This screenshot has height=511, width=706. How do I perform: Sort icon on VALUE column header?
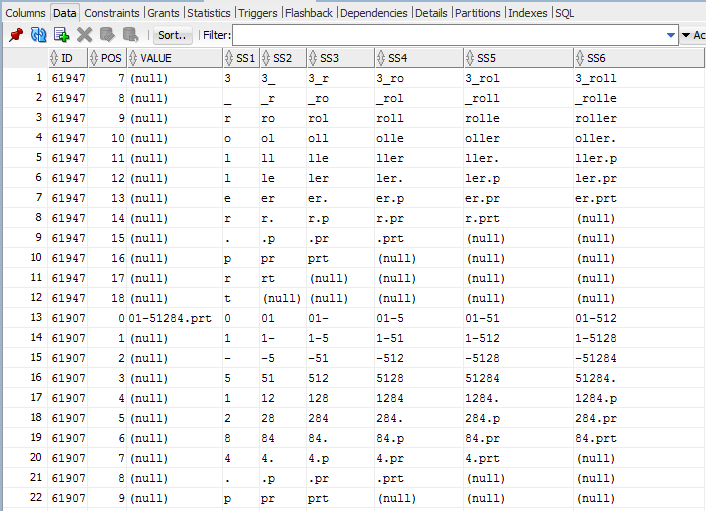(133, 58)
